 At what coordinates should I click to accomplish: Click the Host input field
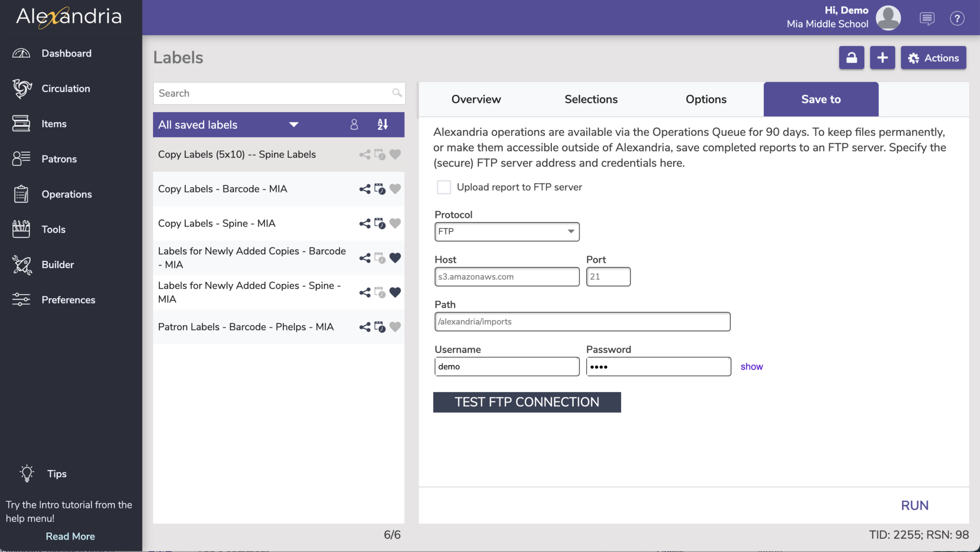(507, 277)
